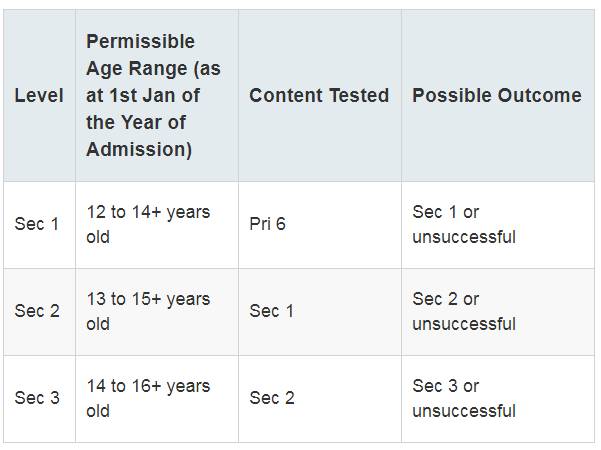Viewport: 601px width, 450px height.
Task: Select the "14 to 16+ years old" cell
Action: [148, 398]
